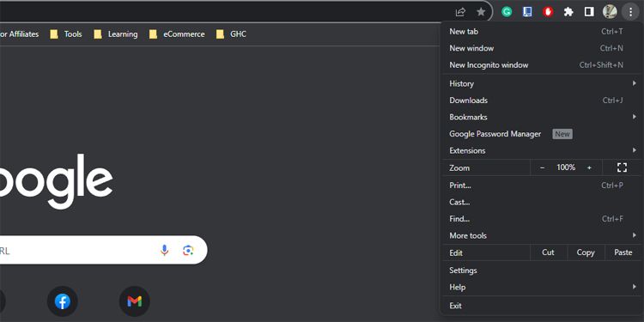Screen dimensions: 644x322
Task: Click the Google search input box
Action: tap(104, 250)
